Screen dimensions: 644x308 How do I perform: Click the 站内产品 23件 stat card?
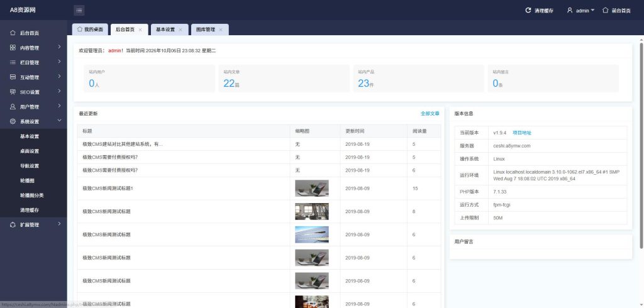(x=418, y=79)
